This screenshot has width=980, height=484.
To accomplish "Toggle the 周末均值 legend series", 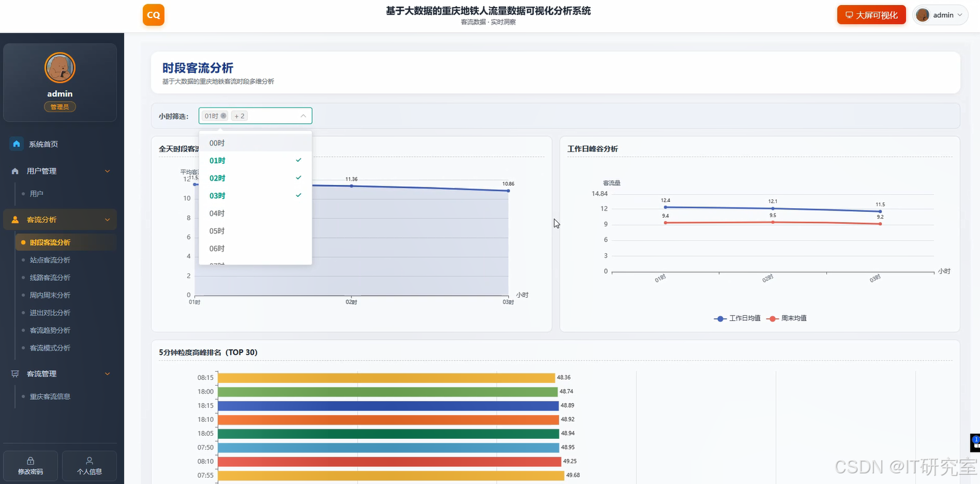I will click(786, 318).
